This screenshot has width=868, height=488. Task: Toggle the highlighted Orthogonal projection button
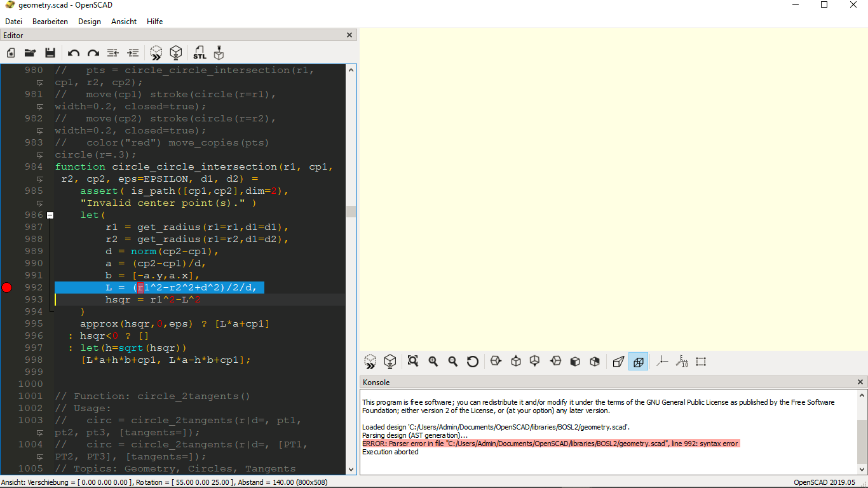tap(638, 362)
